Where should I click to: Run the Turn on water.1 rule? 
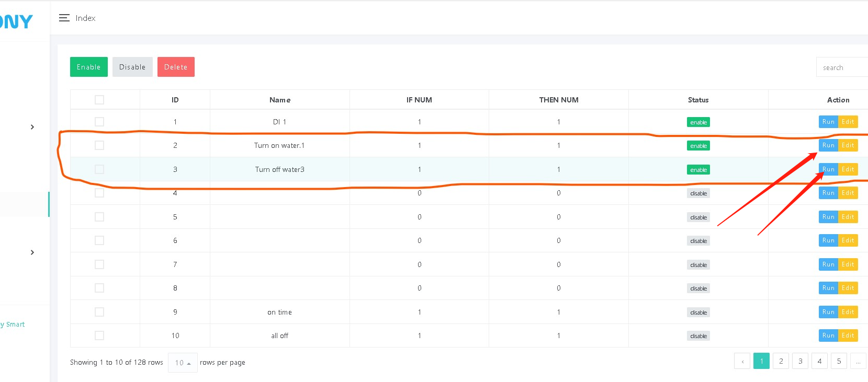pyautogui.click(x=828, y=145)
